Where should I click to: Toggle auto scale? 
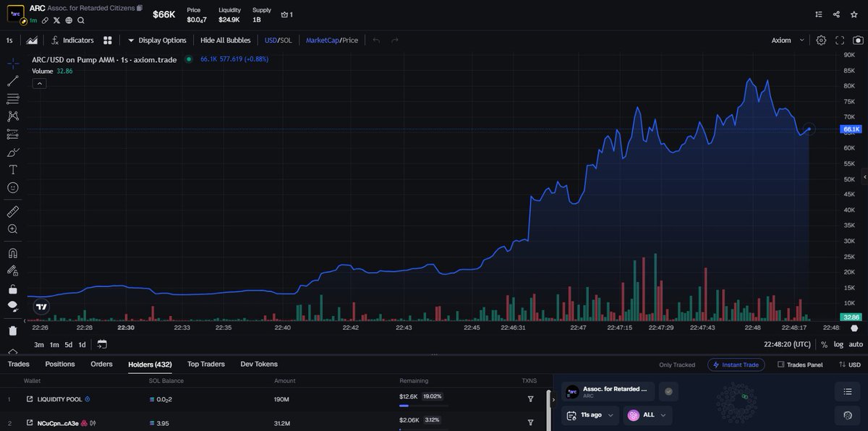pos(856,344)
